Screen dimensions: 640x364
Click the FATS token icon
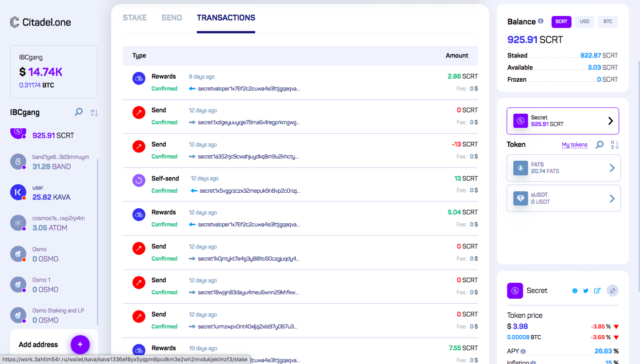[521, 168]
